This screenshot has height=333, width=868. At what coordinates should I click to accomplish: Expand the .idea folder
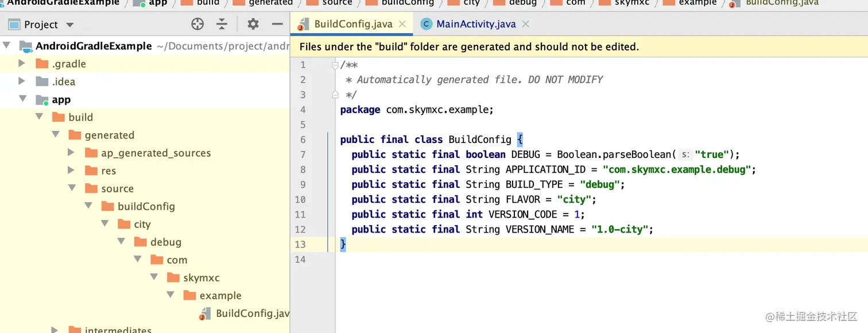pyautogui.click(x=22, y=81)
